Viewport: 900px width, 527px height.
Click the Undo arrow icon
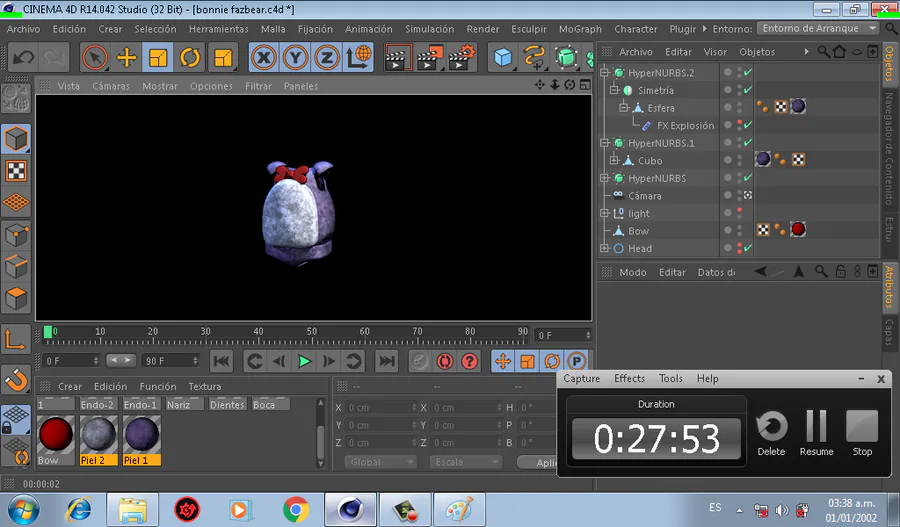[23, 57]
